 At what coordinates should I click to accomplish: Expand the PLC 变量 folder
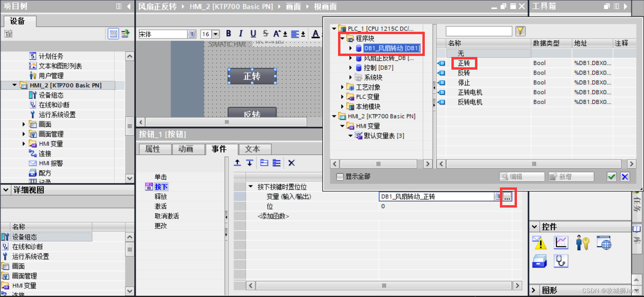[x=342, y=97]
